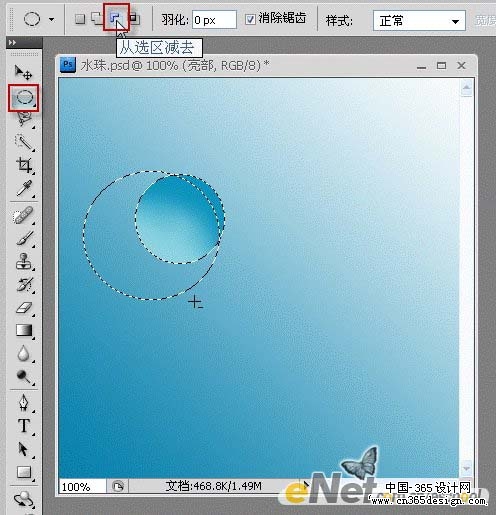Maximize the 水珠.psd document window
This screenshot has height=515, width=496.
coord(441,66)
